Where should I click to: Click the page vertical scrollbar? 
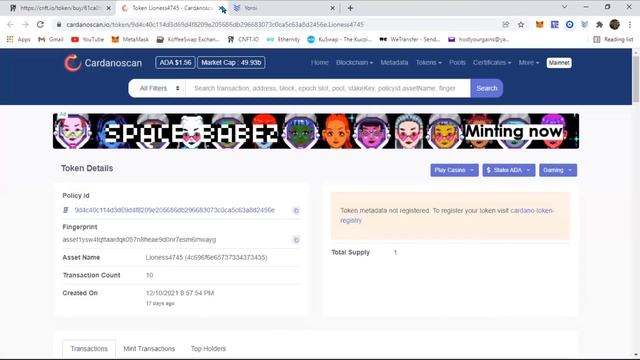click(x=636, y=78)
